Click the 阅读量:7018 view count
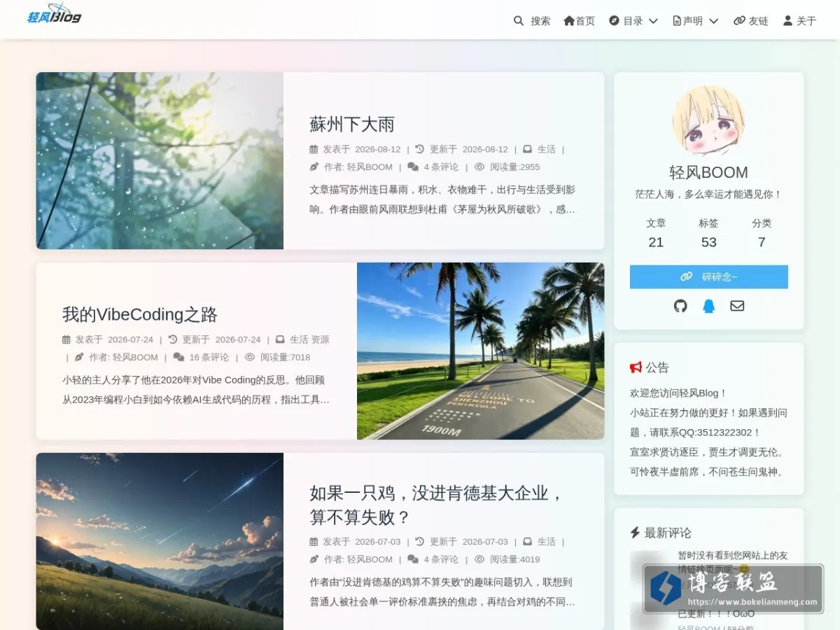The height and width of the screenshot is (630, 840). click(x=285, y=357)
